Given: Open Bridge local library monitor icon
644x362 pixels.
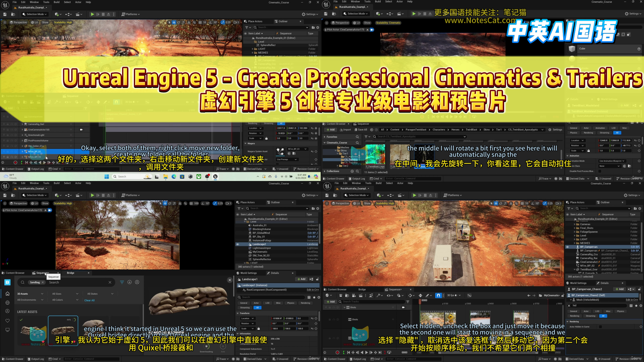Looking at the screenshot, I should [x=7, y=330].
